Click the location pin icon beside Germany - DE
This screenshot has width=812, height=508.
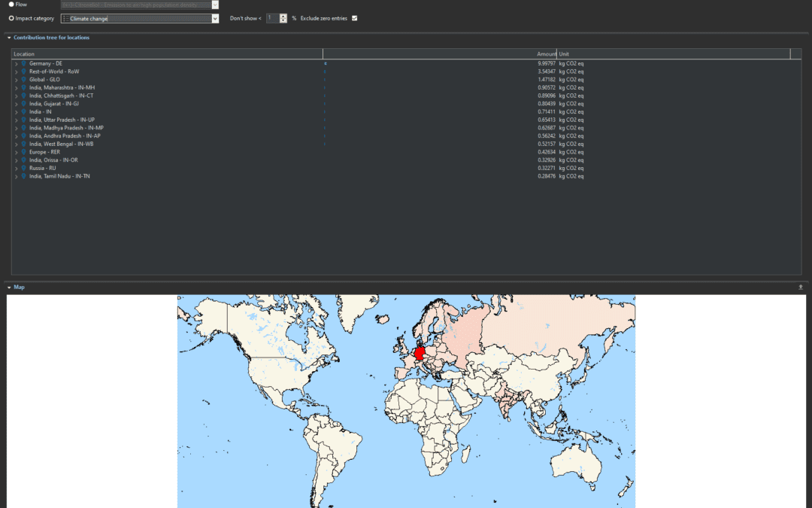point(23,64)
